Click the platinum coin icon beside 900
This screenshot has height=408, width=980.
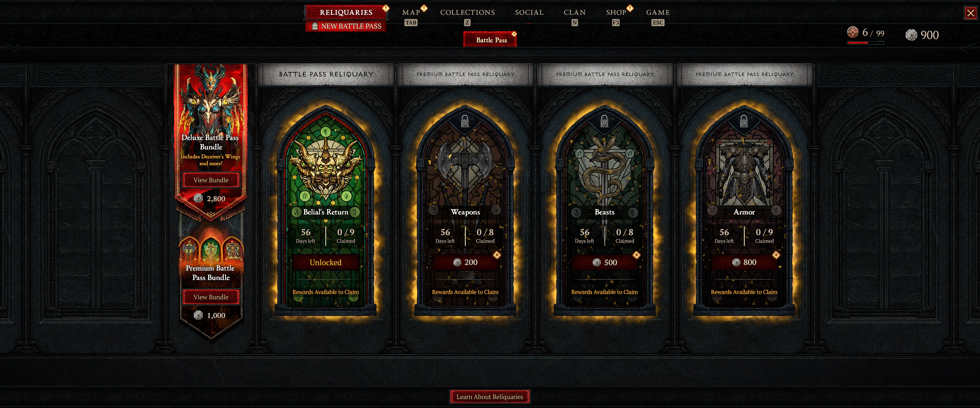(911, 35)
